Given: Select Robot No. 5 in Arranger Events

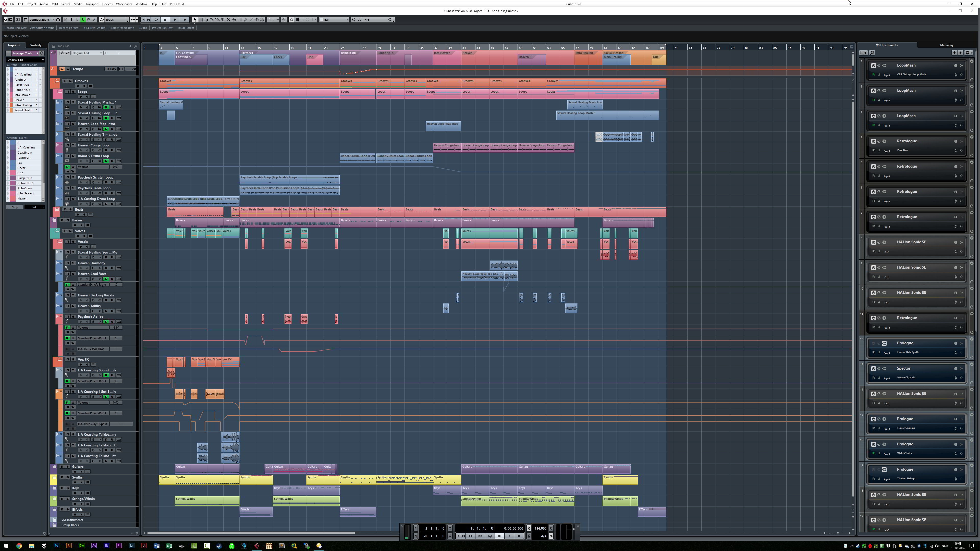Looking at the screenshot, I should click(x=25, y=183).
